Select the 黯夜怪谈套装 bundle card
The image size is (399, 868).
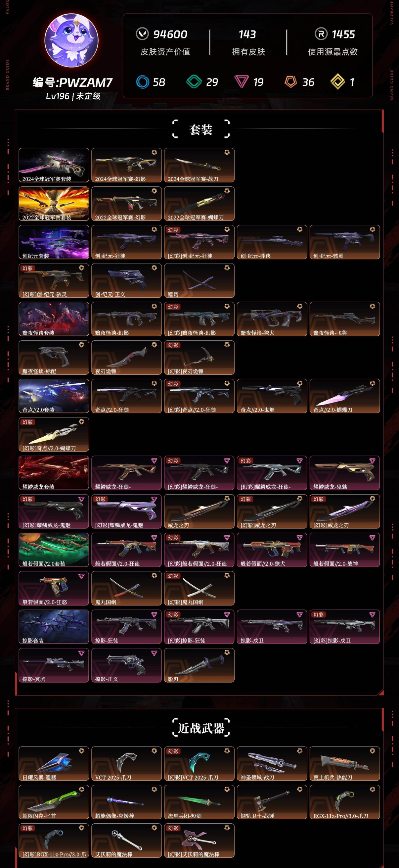pyautogui.click(x=54, y=319)
